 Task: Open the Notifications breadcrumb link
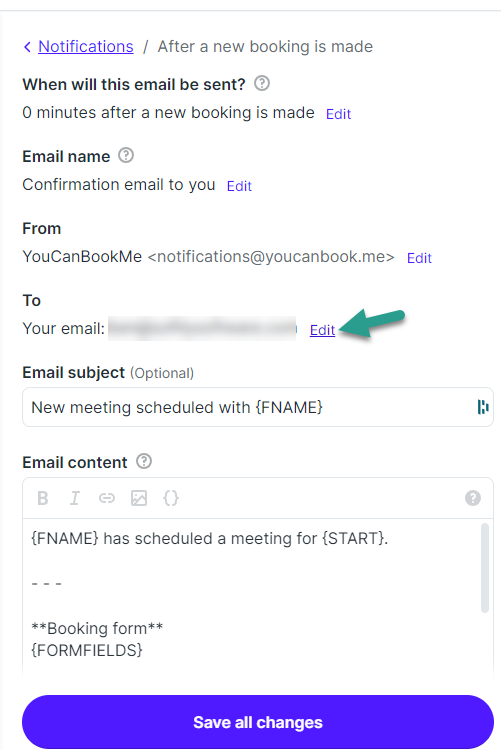pyautogui.click(x=86, y=46)
